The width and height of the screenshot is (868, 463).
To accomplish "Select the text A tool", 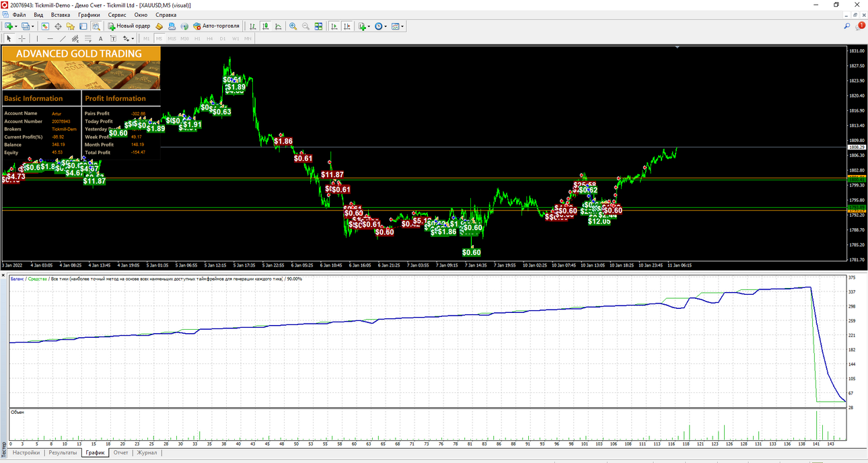I will point(100,38).
